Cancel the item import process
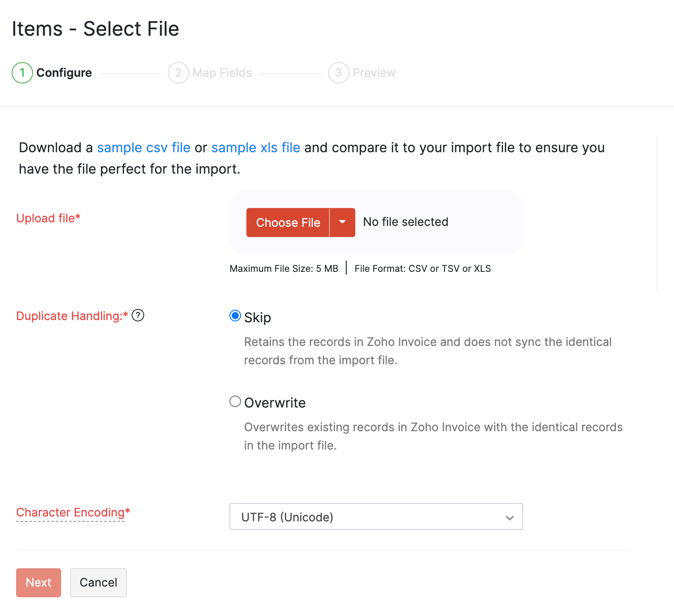Screen dimensions: 674x616 coord(98,583)
